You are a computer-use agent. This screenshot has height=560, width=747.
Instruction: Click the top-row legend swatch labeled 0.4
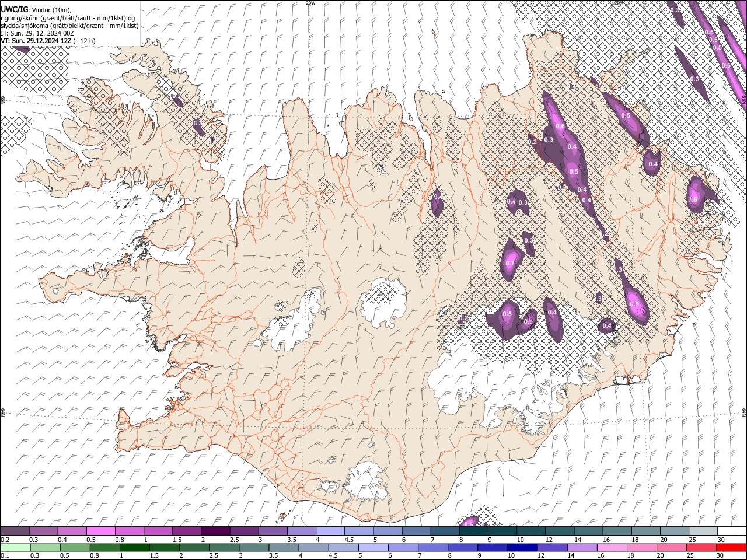pos(72,531)
